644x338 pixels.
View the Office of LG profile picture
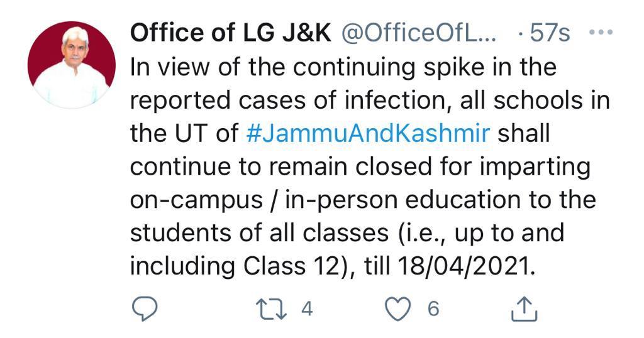pyautogui.click(x=72, y=65)
